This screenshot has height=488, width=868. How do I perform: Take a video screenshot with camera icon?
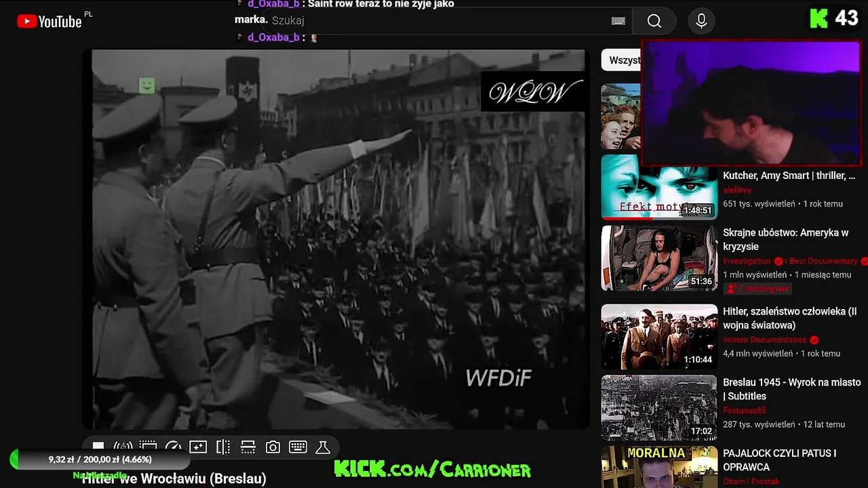coord(273,447)
